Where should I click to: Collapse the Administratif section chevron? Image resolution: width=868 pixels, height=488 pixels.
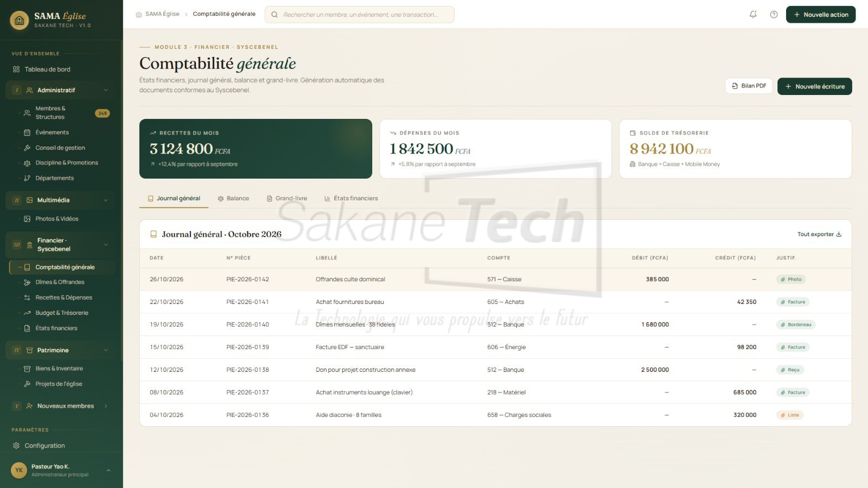106,90
